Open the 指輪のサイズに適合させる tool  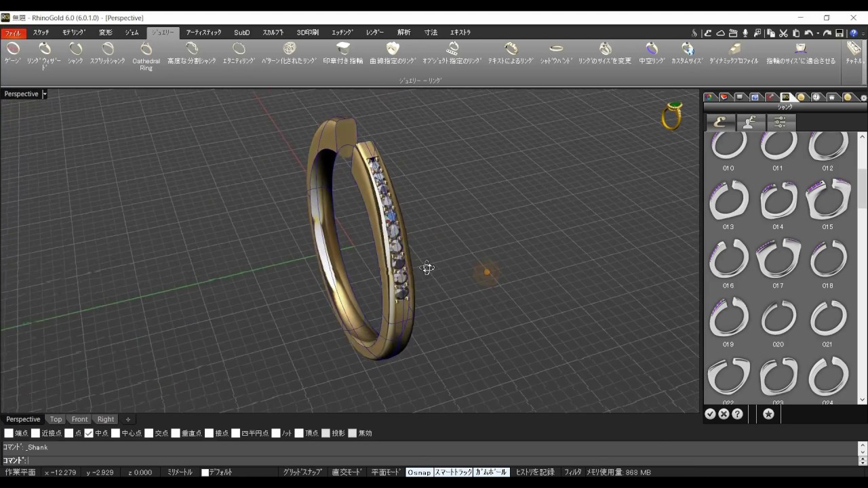click(801, 54)
